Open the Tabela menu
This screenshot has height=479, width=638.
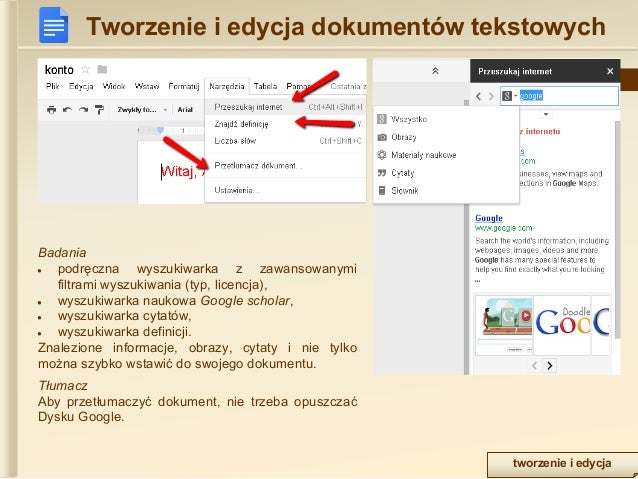[x=265, y=86]
